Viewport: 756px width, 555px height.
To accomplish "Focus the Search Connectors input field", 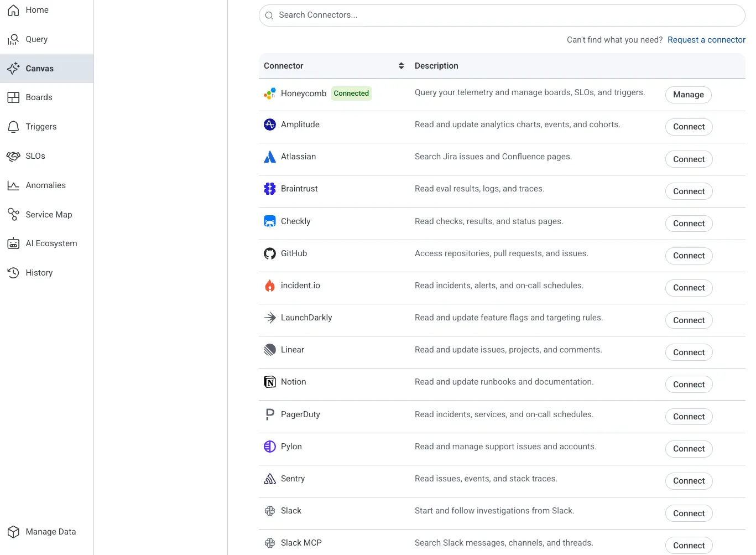I will point(502,15).
